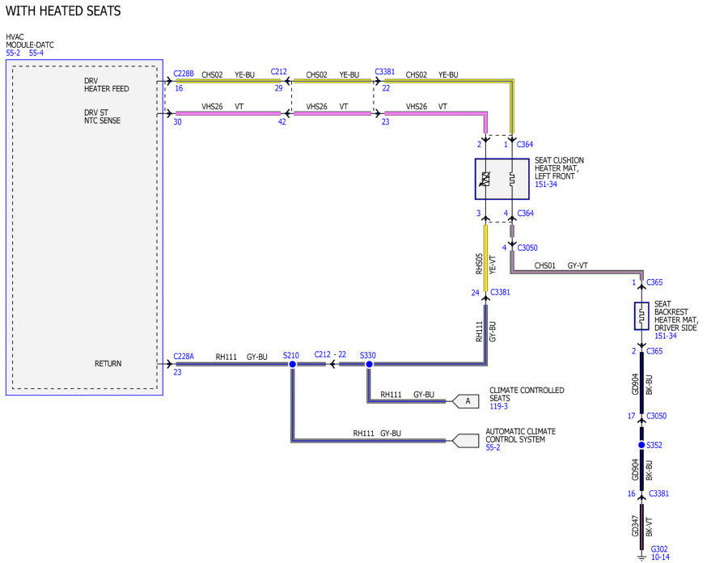Click the yellow CHS02 YE-BU wire
The image size is (728, 563).
228,81
